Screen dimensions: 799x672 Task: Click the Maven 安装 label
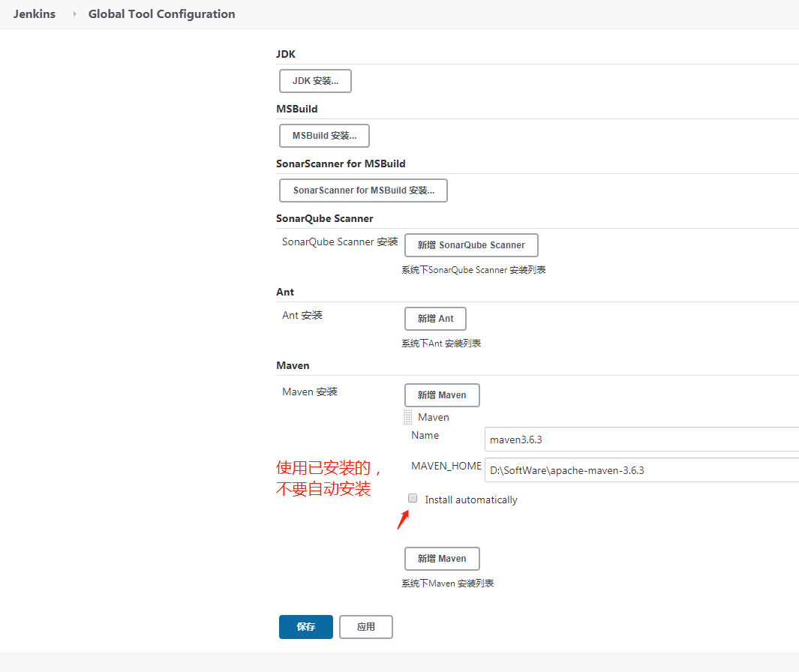point(310,391)
